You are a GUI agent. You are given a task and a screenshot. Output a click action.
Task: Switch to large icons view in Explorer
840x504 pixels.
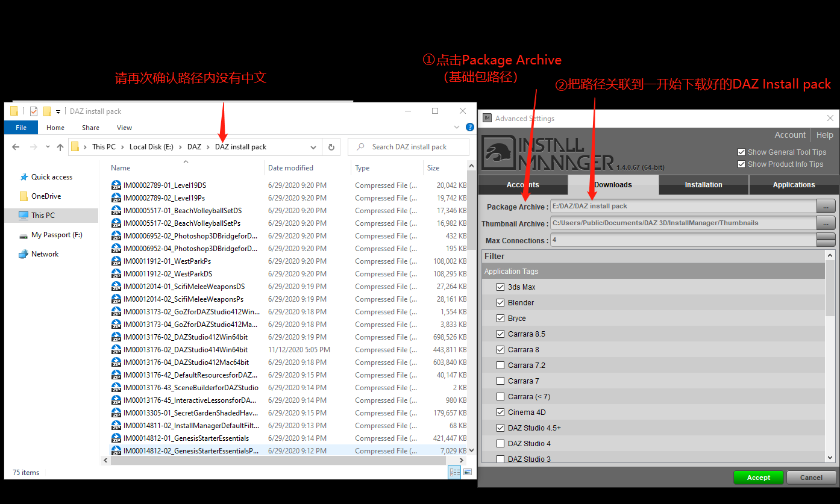click(x=466, y=473)
